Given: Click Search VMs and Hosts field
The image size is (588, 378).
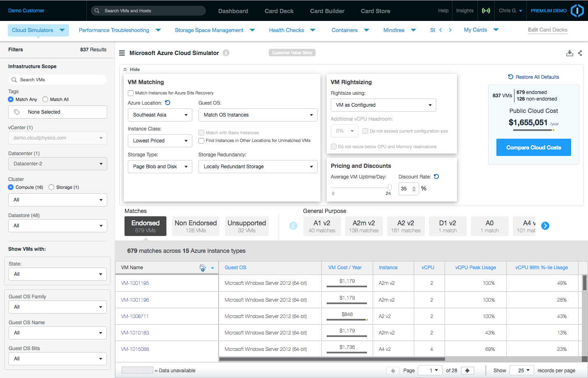Looking at the screenshot, I should [148, 11].
